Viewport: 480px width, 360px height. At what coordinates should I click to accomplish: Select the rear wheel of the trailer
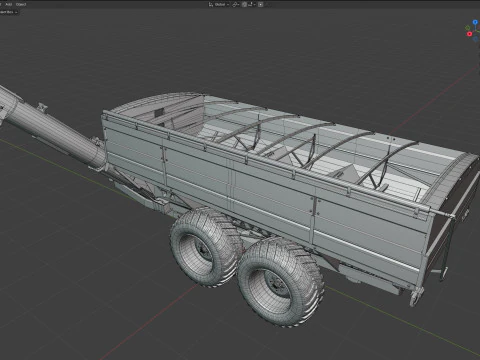pos(281,282)
